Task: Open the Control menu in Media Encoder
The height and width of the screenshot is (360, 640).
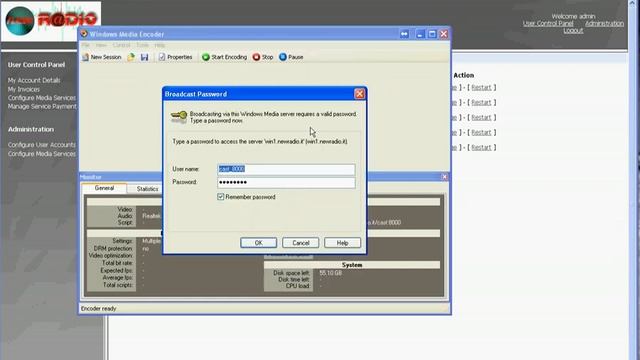Action: [122, 45]
